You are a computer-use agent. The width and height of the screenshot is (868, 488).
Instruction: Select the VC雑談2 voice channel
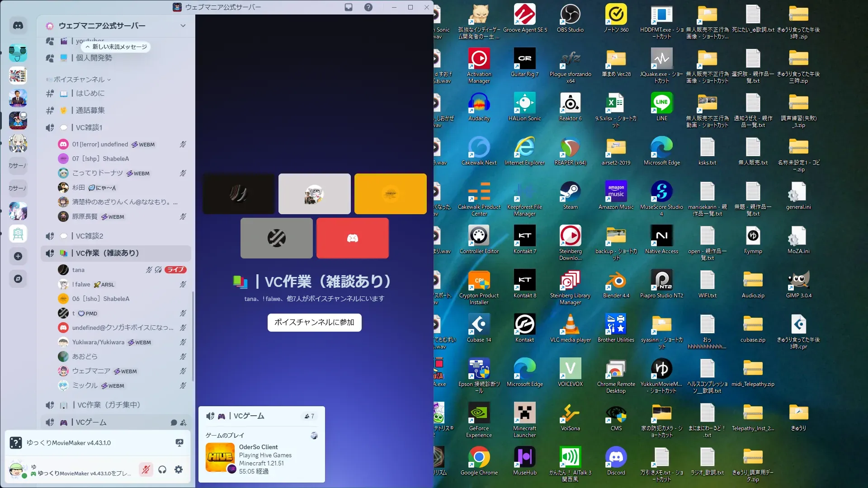pyautogui.click(x=90, y=236)
